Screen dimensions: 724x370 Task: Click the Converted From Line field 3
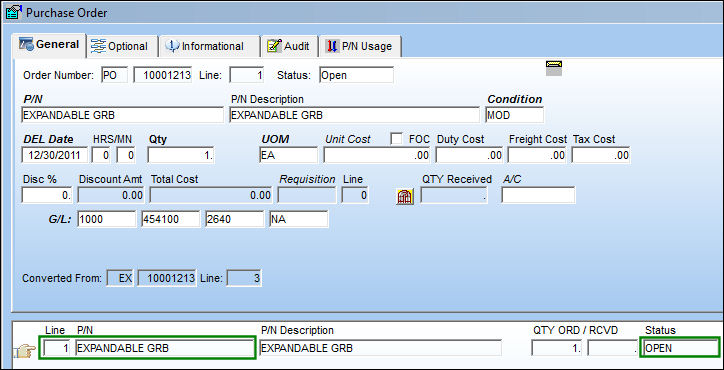(244, 279)
